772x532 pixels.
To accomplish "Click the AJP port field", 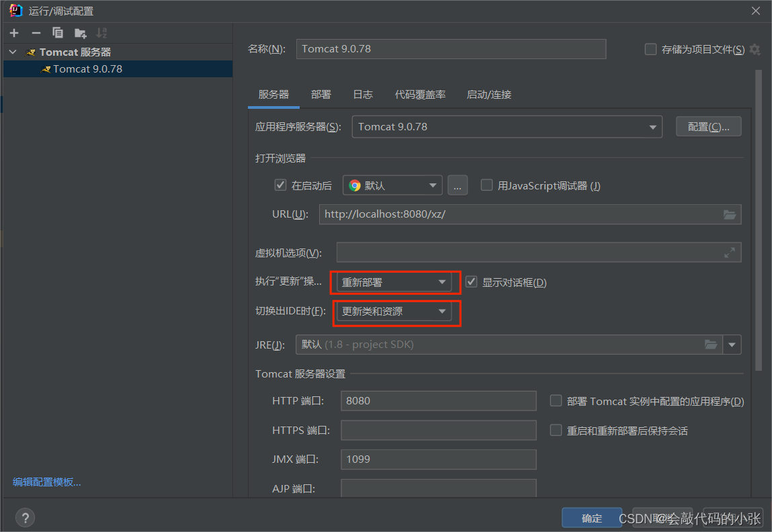I will pyautogui.click(x=438, y=488).
